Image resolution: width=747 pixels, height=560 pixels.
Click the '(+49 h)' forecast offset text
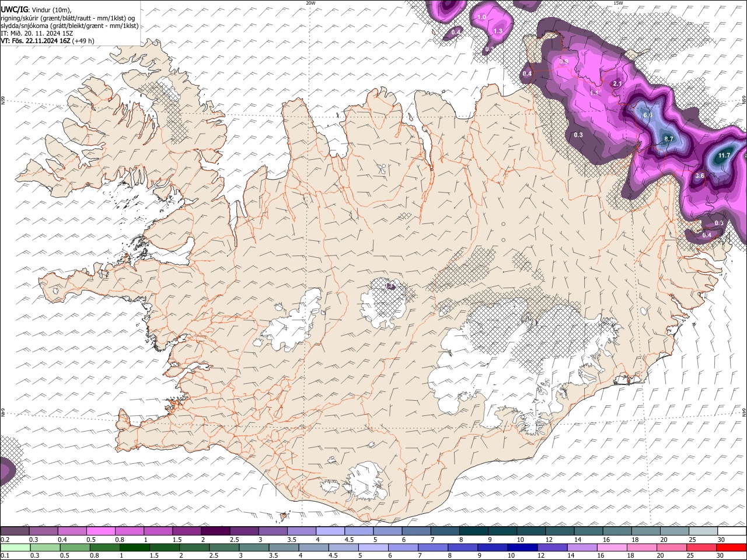(x=83, y=41)
